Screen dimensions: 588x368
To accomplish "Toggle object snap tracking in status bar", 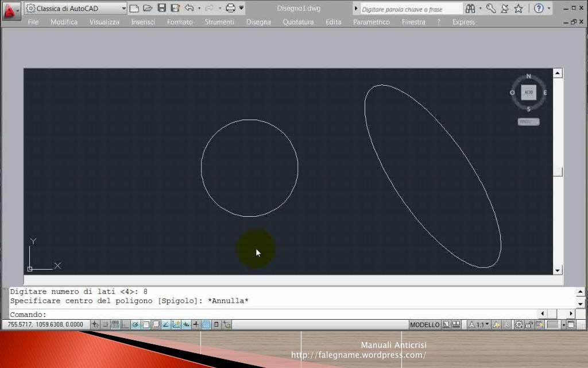I will pos(166,325).
